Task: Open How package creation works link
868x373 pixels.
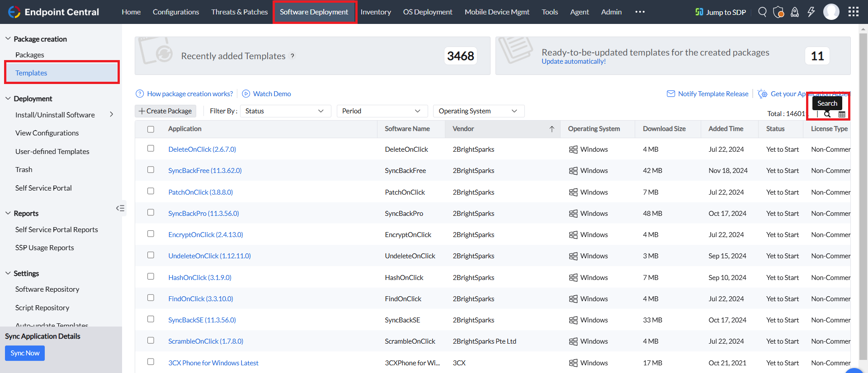Action: 190,94
